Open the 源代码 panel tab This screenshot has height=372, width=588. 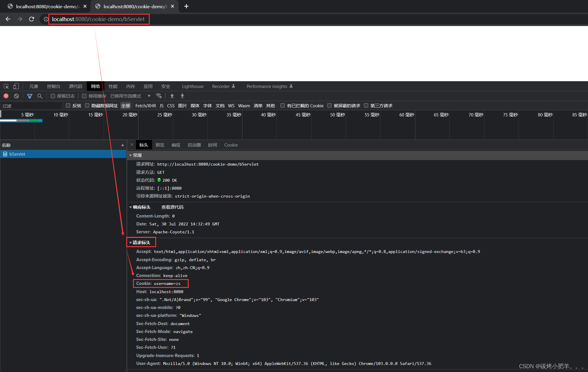[76, 86]
